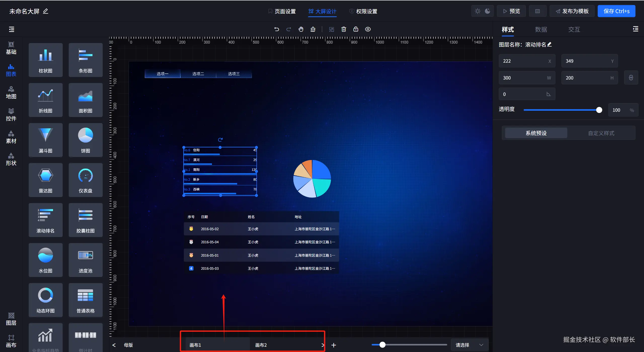Screen dimensions: 644x352
Task: Open the 地图 map category
Action: pos(11,92)
